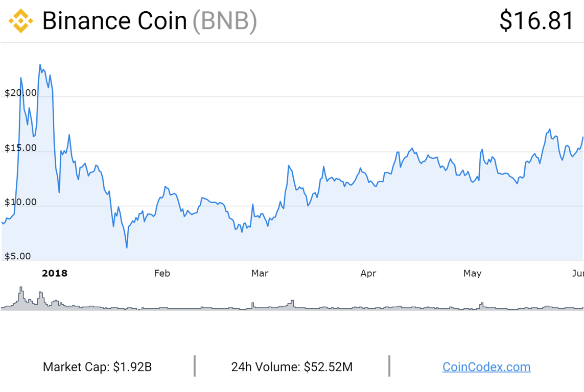Click the lowest dip of the price line
Viewport: 584px width, 392px height.
pos(127,248)
